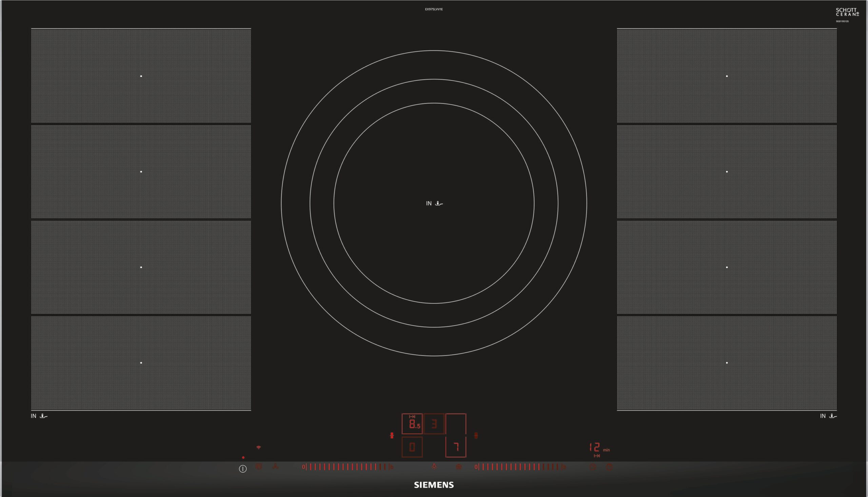Toggle the right flexZone link icon

point(476,436)
